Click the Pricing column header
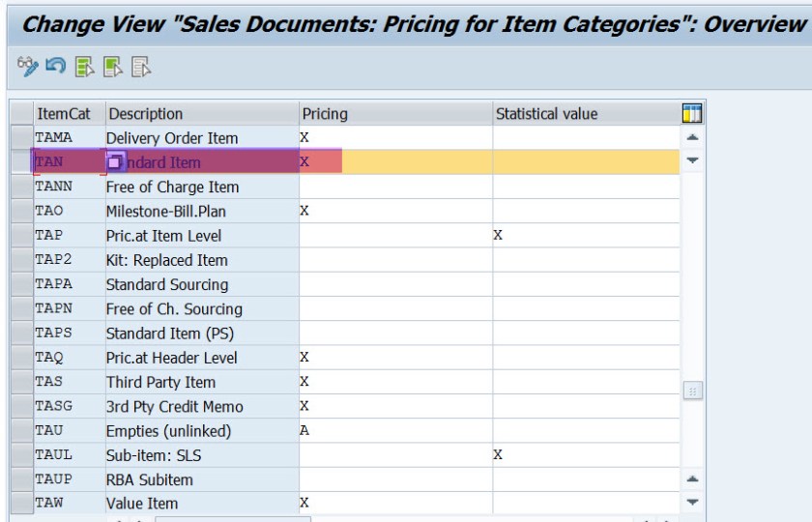Screen dimensions: 812x522 pyautogui.click(x=394, y=113)
